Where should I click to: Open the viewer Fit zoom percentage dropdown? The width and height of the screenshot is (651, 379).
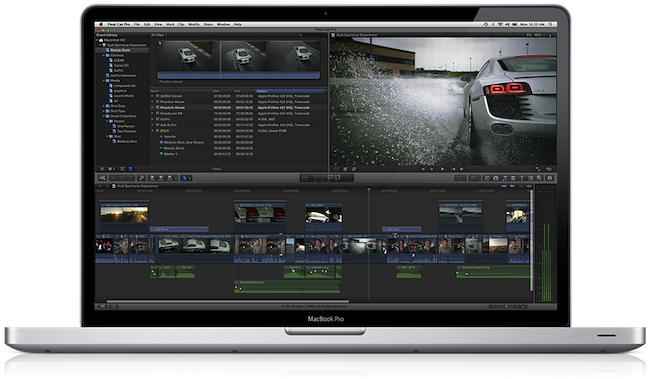536,35
